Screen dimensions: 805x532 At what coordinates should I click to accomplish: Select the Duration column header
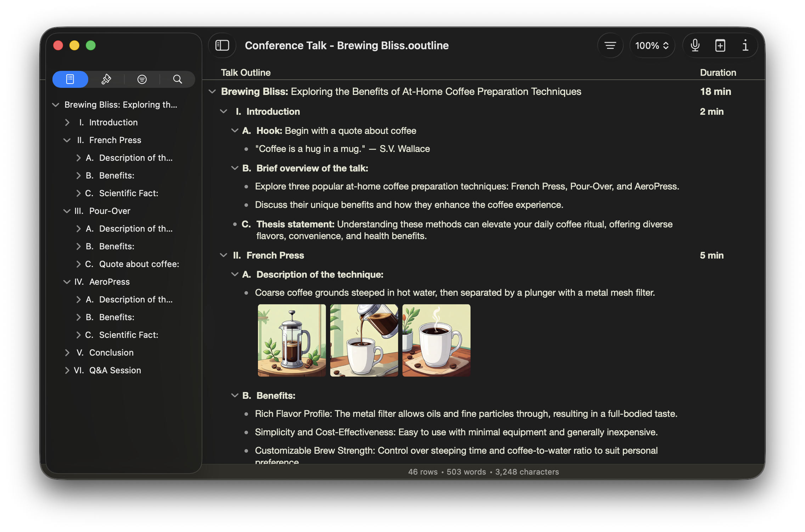[x=718, y=72]
